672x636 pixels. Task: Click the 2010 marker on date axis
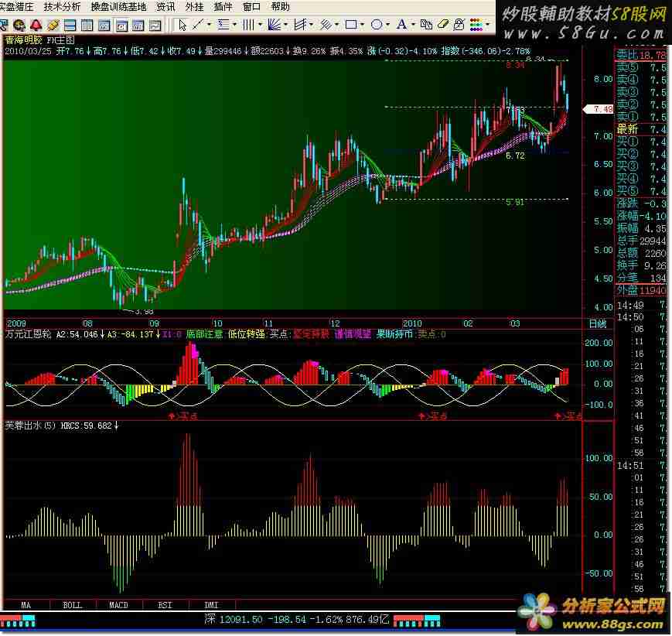pos(412,323)
